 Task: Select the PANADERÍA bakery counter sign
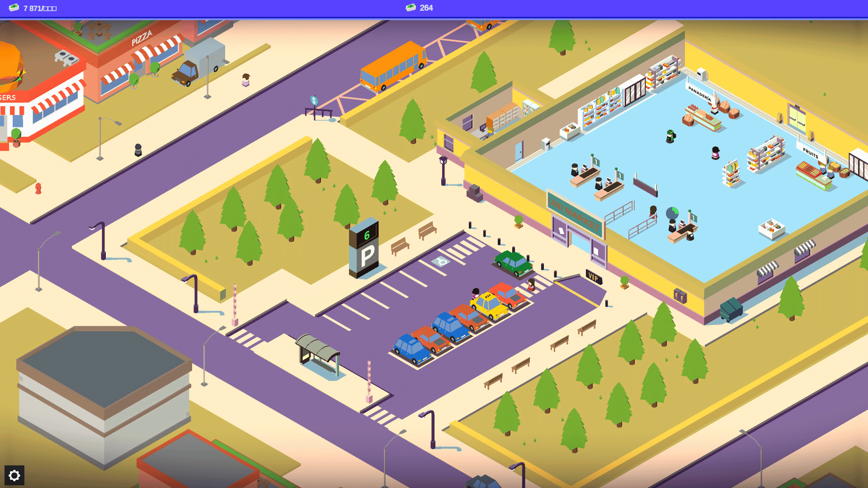tap(699, 93)
